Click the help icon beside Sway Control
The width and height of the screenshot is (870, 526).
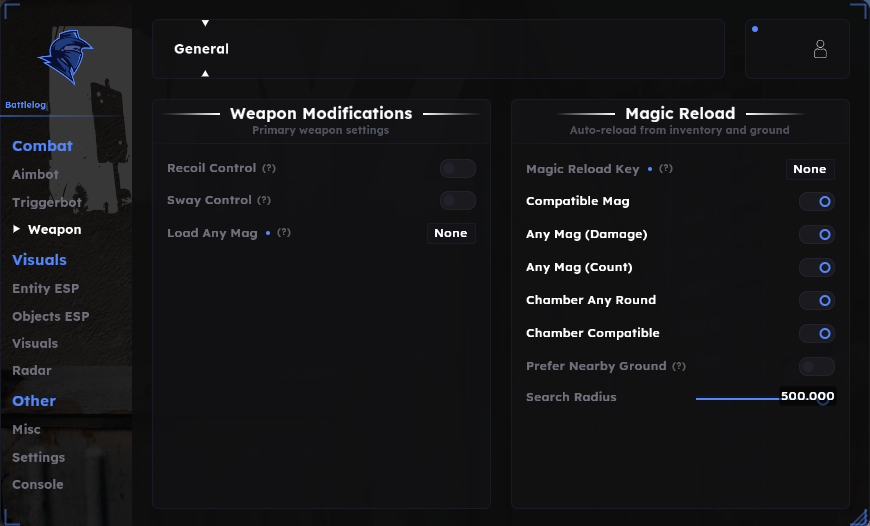[264, 200]
